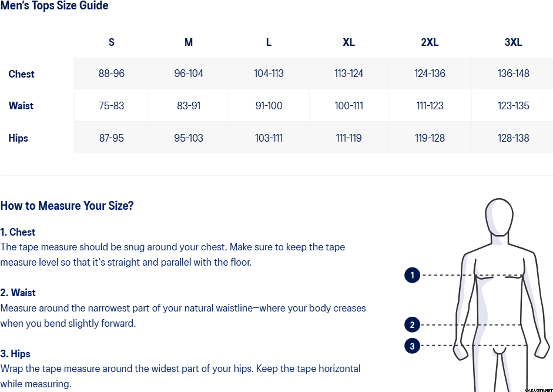Click the How to Measure Your Size heading

click(67, 206)
